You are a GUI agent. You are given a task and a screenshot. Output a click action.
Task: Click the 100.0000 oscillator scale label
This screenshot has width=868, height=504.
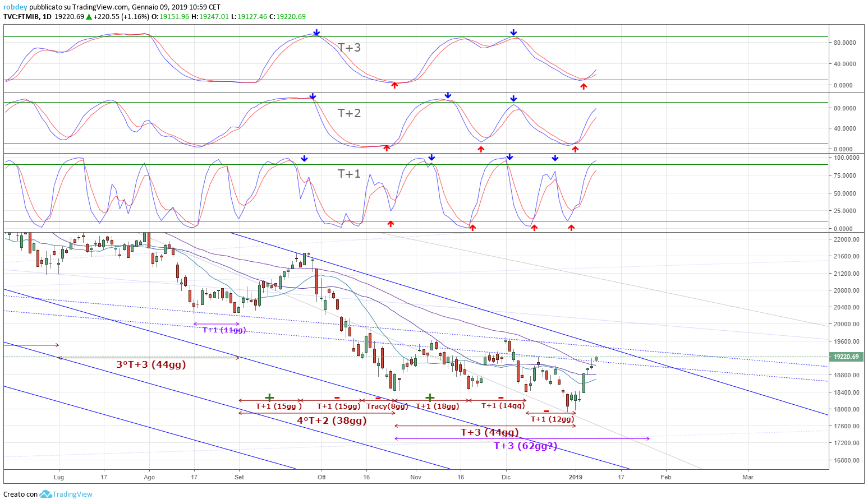coord(847,158)
